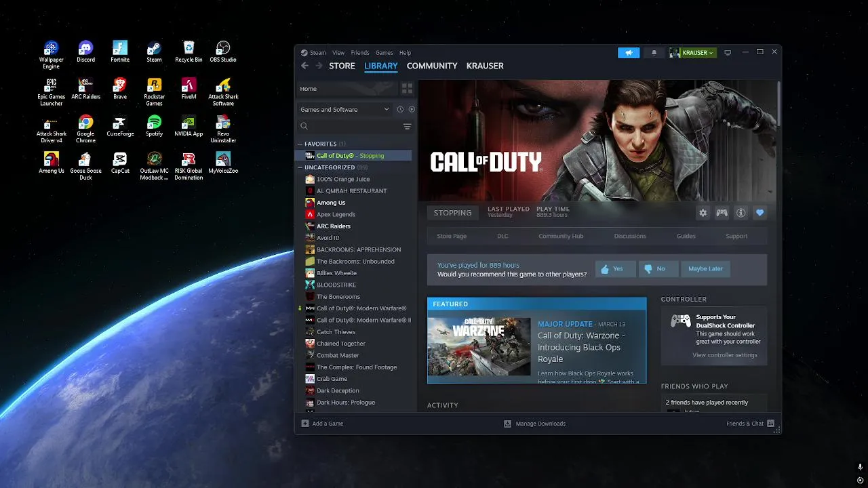Screen dimensions: 868x488
Task: Toggle Call of Duty favorite heart
Action: click(x=759, y=213)
